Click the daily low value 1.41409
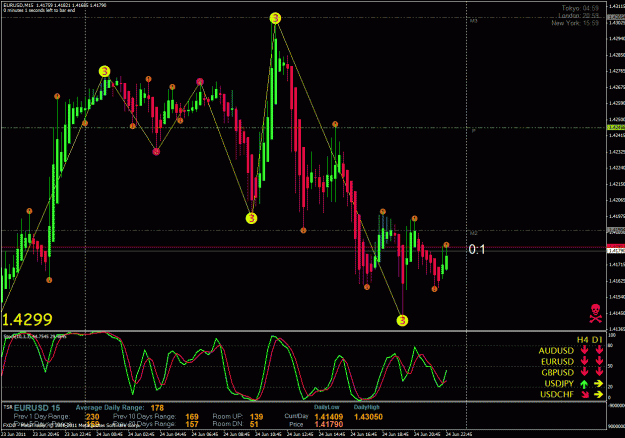Viewport: 625px width, 438px height. (x=328, y=417)
